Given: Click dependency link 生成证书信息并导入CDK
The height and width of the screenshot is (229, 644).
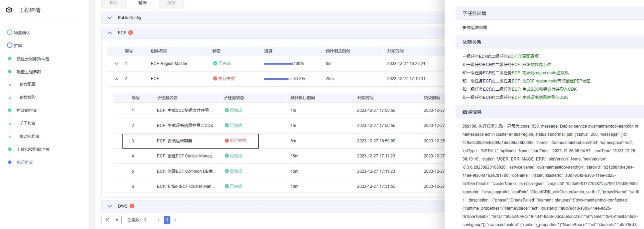Looking at the screenshot, I should click(545, 97).
